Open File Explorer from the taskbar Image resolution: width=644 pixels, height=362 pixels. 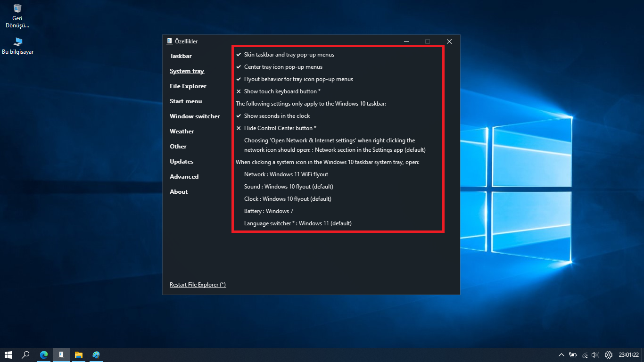tap(79, 355)
